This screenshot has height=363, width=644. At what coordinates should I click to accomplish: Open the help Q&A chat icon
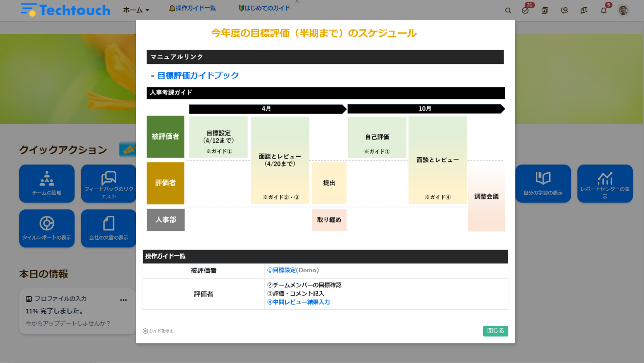tap(584, 11)
